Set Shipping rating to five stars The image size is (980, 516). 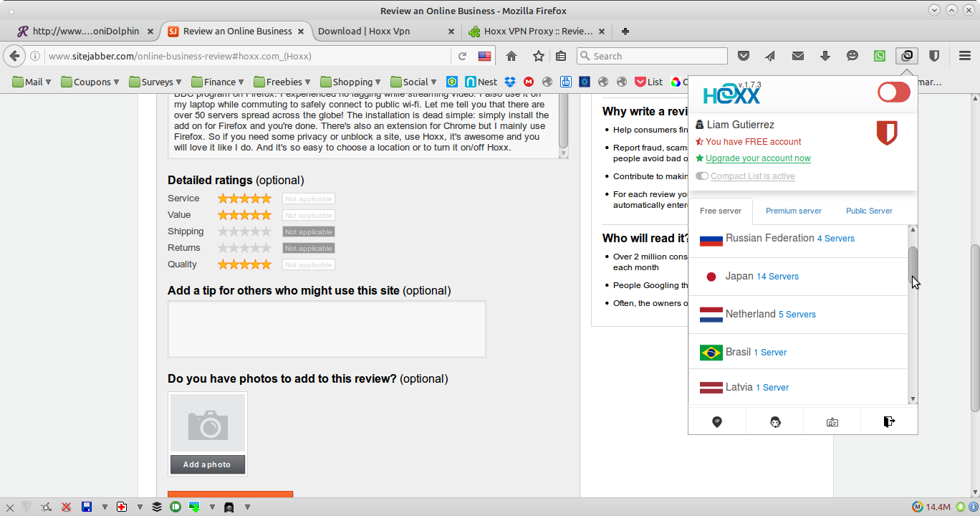click(x=266, y=231)
